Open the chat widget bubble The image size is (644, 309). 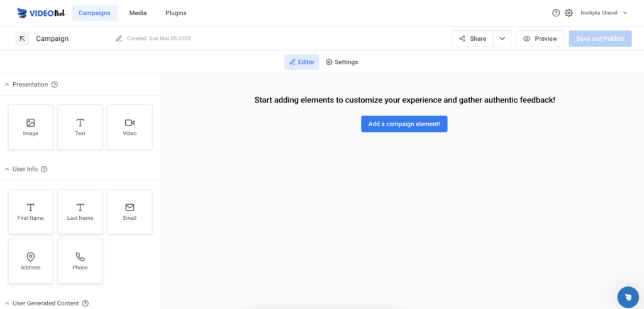(x=628, y=297)
